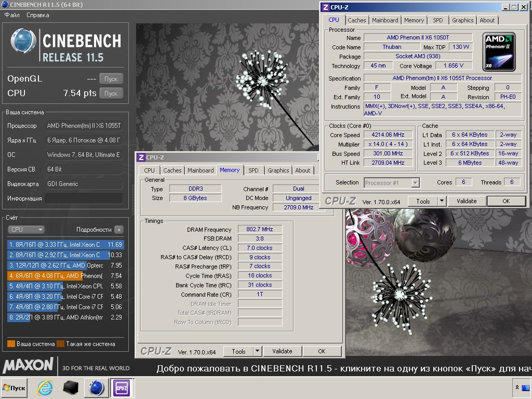This screenshot has width=532, height=399.
Task: Switch to Caches tab in front CPU-Z window
Action: (356, 20)
